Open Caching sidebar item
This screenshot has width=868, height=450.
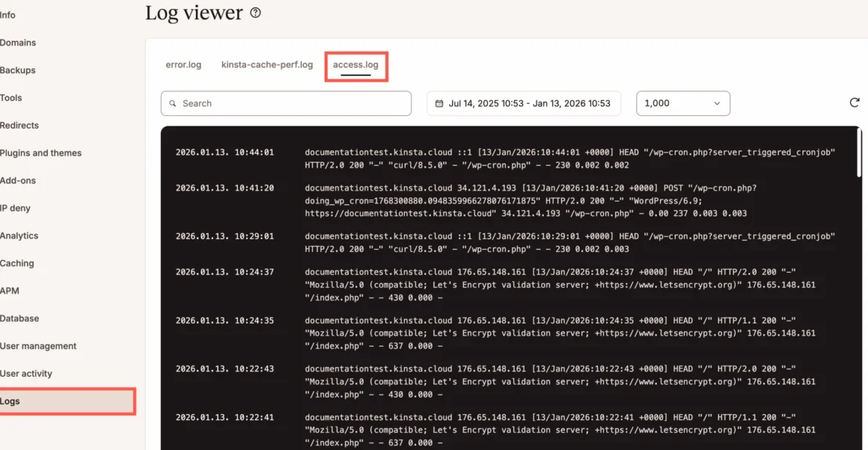coord(16,263)
